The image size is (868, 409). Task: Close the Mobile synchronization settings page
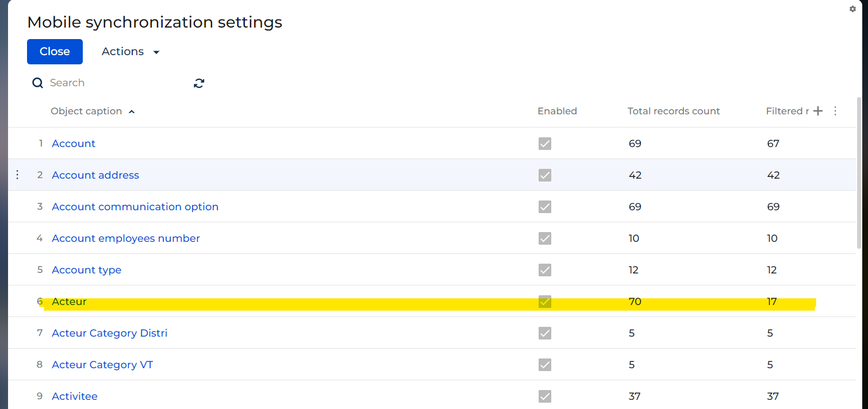tap(55, 51)
